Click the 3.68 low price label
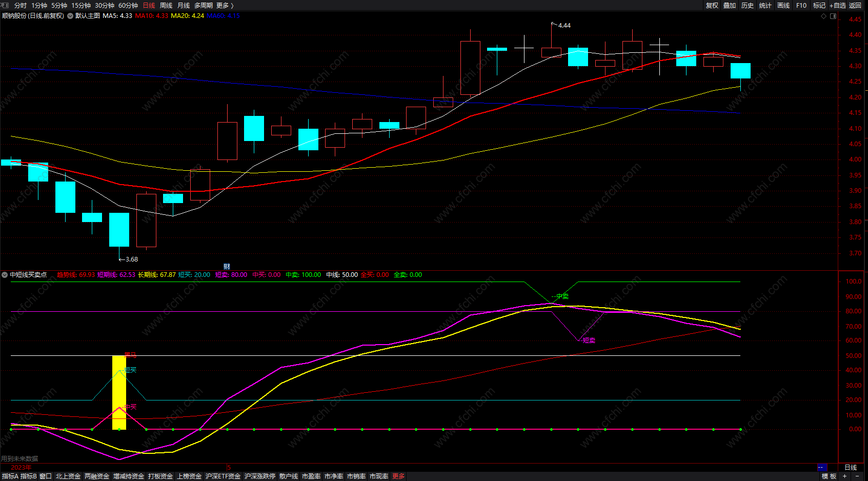Viewport: 868px width, 481px height. [x=132, y=259]
